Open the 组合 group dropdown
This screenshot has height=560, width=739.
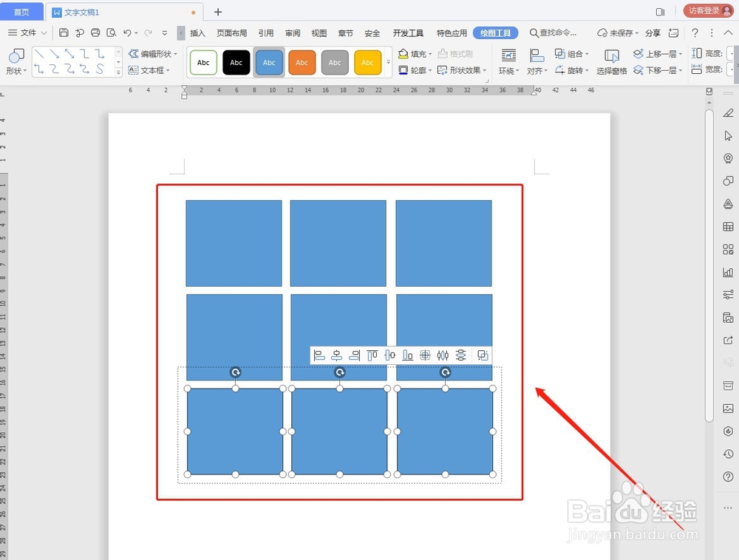coord(572,54)
